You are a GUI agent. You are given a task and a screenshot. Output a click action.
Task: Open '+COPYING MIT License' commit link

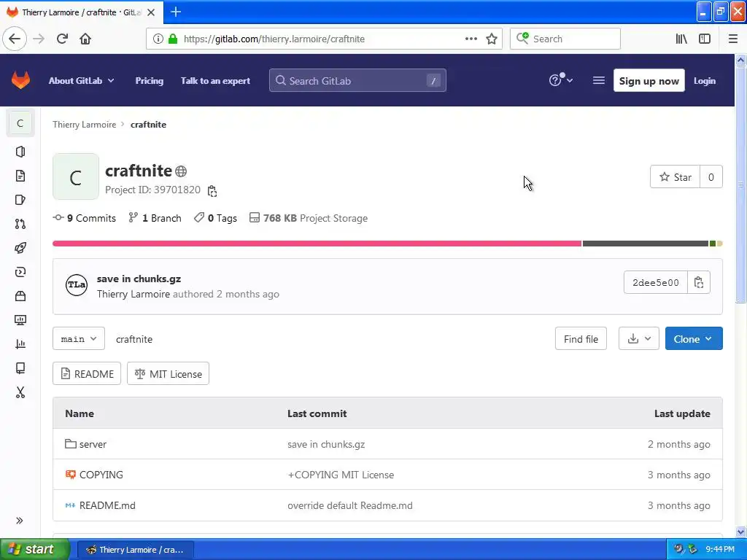tap(341, 475)
